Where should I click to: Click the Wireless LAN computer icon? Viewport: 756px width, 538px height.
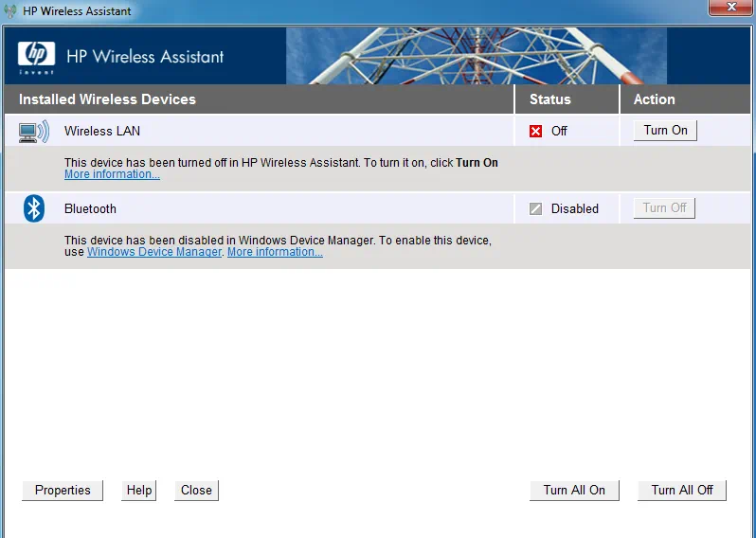(34, 132)
